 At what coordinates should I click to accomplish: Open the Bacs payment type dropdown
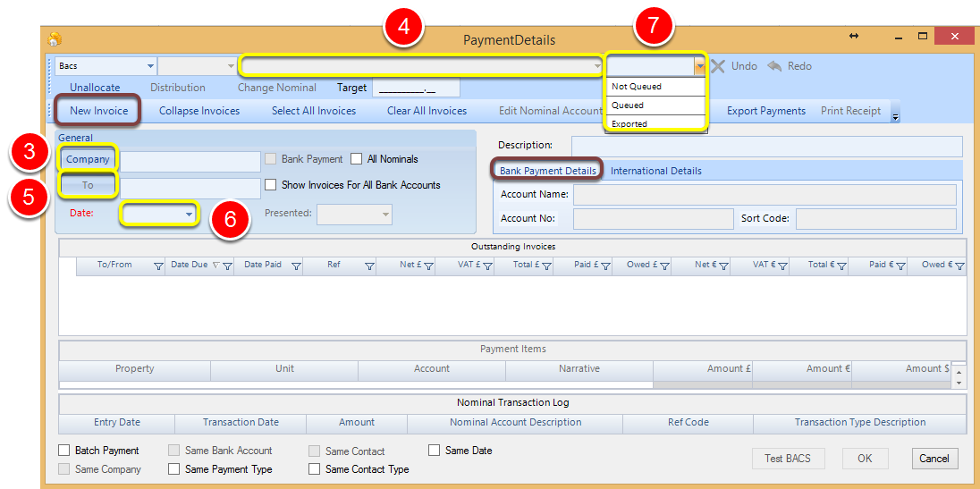150,65
